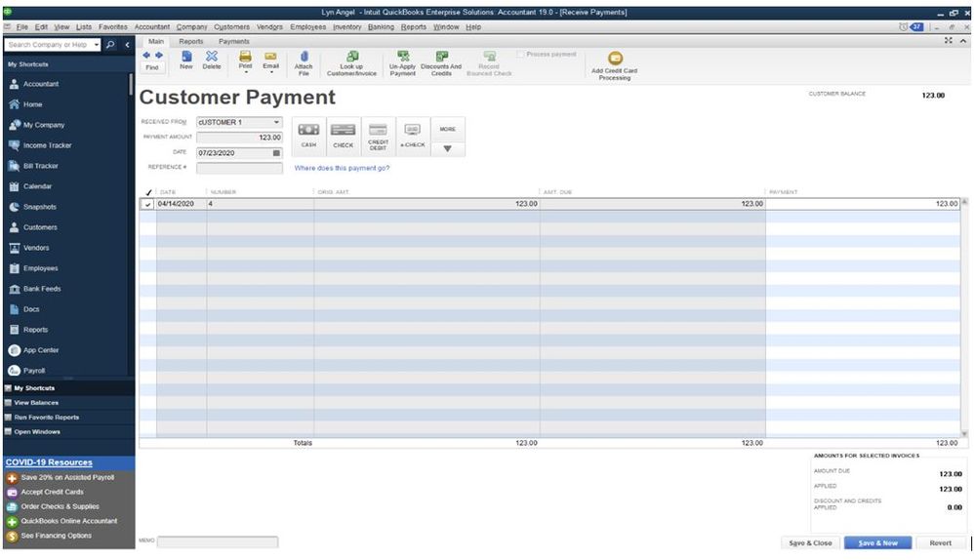The height and width of the screenshot is (560, 974).
Task: Open the Snapshots shortcut
Action: [33, 207]
